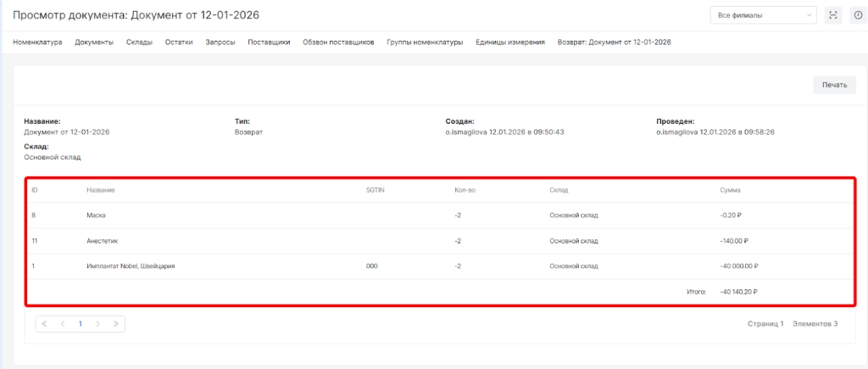The image size is (868, 369).
Task: Open the Все филиалы branch dropdown
Action: (763, 15)
